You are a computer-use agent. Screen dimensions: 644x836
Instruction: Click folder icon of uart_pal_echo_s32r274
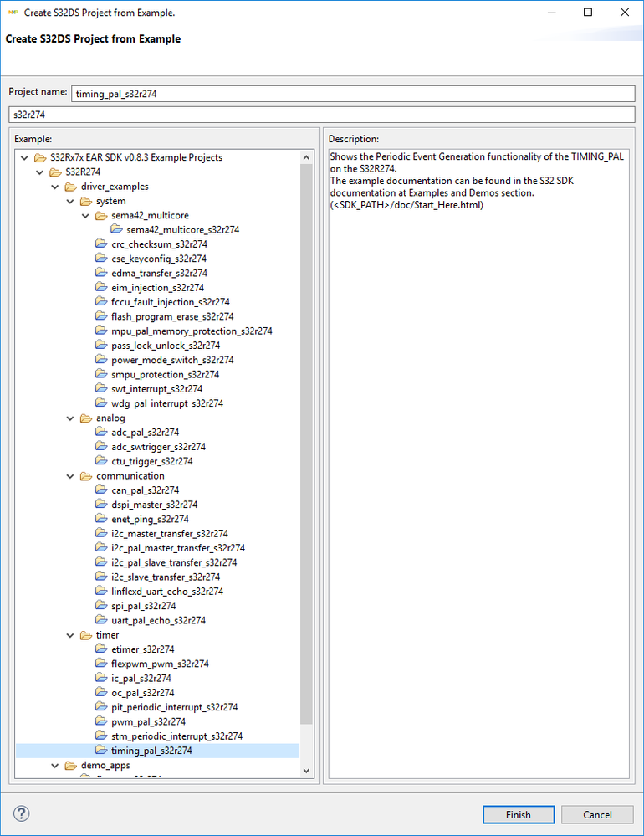(101, 619)
